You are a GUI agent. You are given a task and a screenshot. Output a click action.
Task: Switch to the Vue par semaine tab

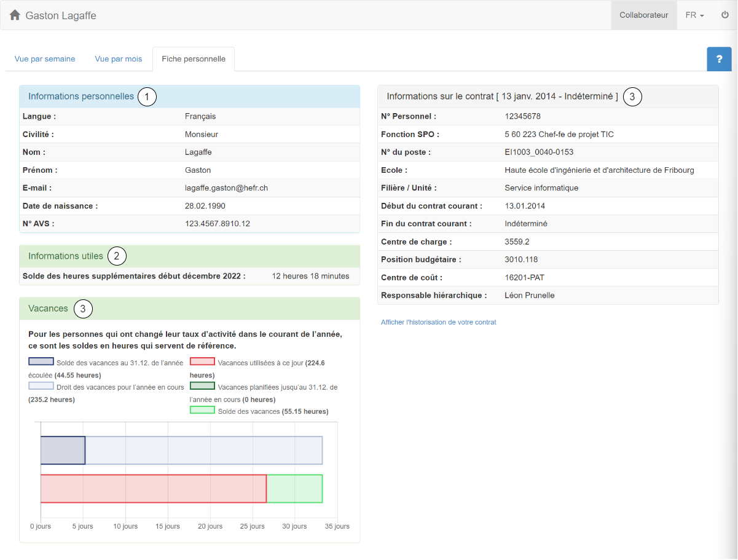tap(45, 59)
